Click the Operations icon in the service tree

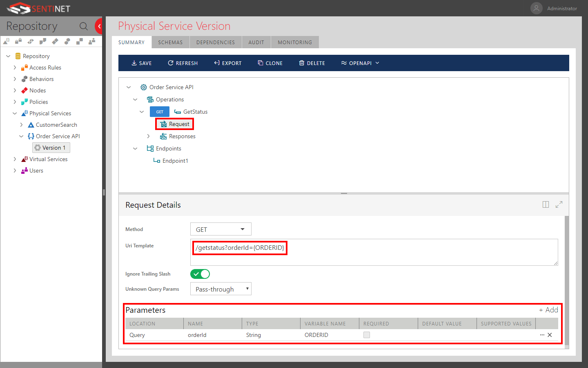[150, 99]
